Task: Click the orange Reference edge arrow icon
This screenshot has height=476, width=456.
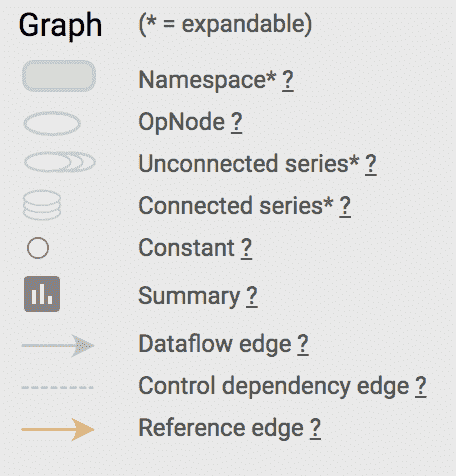Action: pos(58,429)
